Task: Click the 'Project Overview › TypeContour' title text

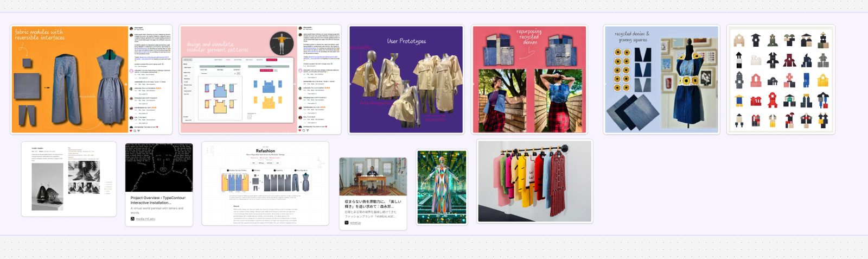Action: point(158,200)
